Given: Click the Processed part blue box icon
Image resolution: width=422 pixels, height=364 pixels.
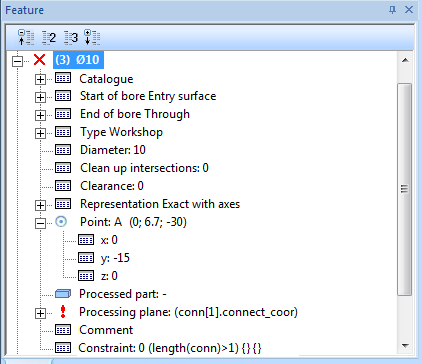Looking at the screenshot, I should [63, 294].
